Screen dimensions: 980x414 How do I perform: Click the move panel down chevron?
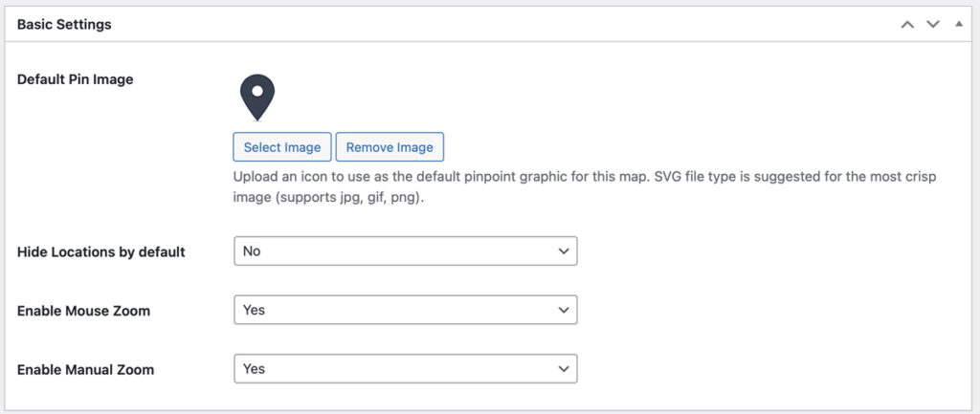click(x=933, y=25)
